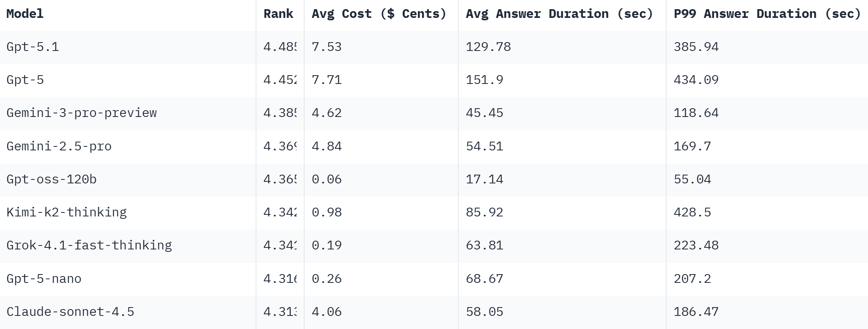Viewport: 868px width, 329px height.
Task: Click the Gpt-5-nano model cell
Action: (x=44, y=279)
